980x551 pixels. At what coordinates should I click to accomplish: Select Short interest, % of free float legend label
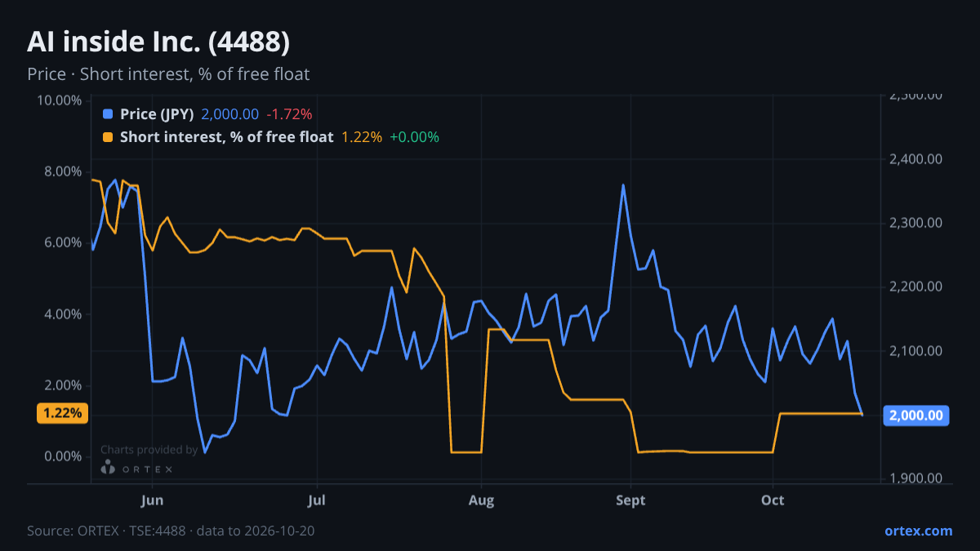click(226, 137)
